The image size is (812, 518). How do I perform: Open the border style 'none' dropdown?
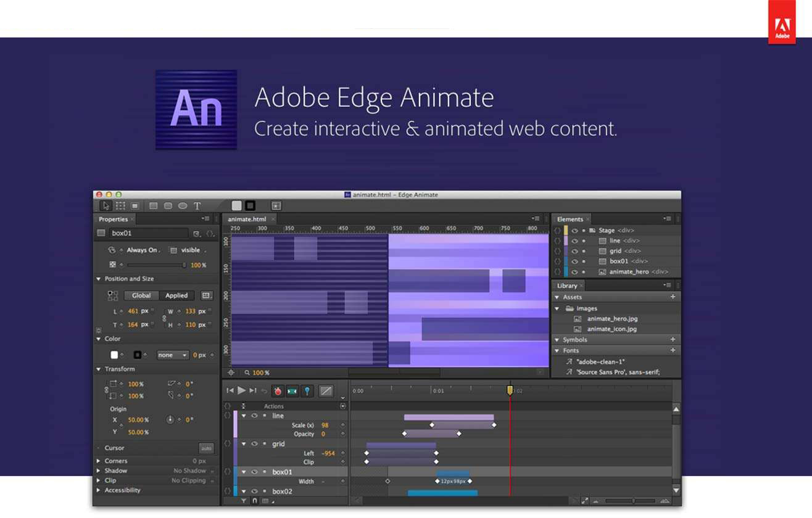tap(173, 355)
